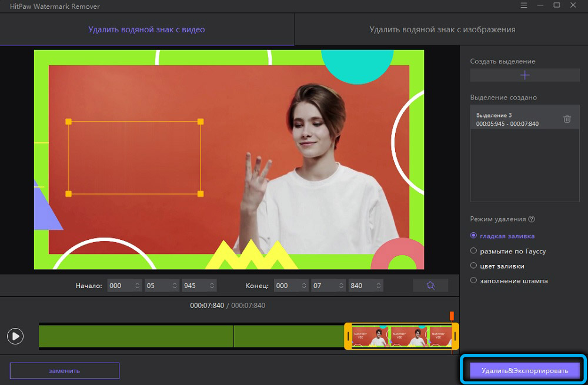588x385 pixels.
Task: Click stepper arrows on Конец milliseconds field
Action: 378,286
